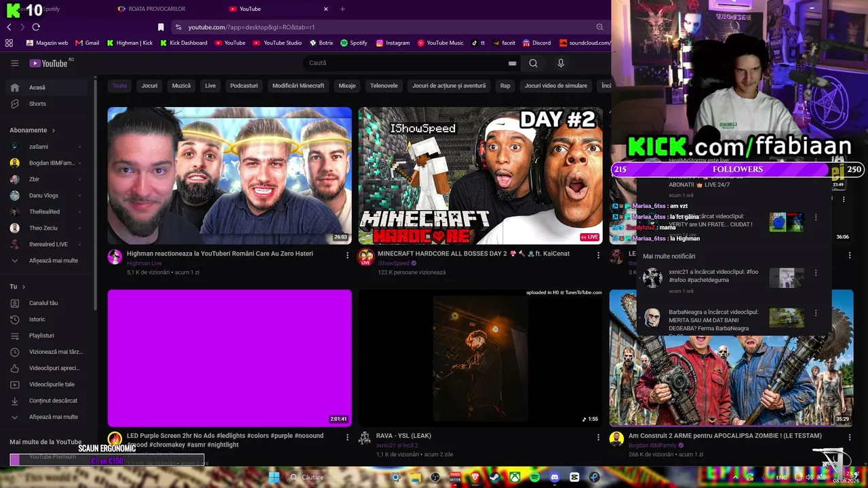Open File Explorer from the taskbar
The height and width of the screenshot is (488, 868).
(x=415, y=477)
